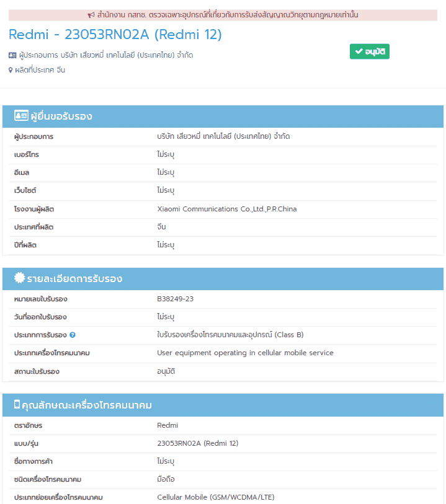Click the ไม่ระบุ value in อีเมล row
Screen dimensions: 446x504
coord(166,172)
